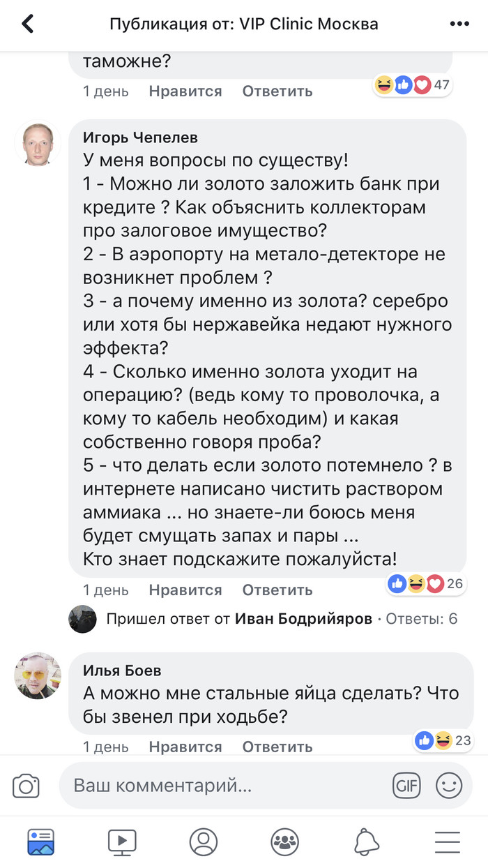This screenshot has height=868, width=488.
Task: Open the three-dot options menu
Action: 459,24
